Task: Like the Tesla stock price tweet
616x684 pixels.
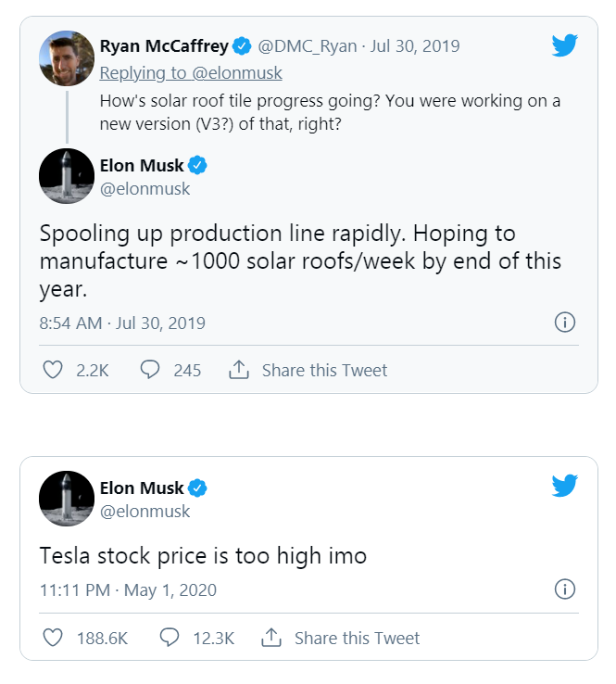Action: [54, 638]
